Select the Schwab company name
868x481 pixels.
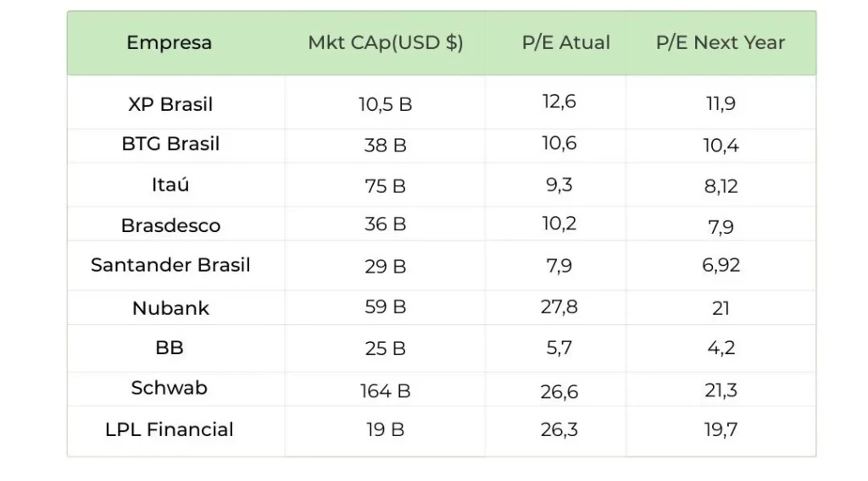coord(170,388)
